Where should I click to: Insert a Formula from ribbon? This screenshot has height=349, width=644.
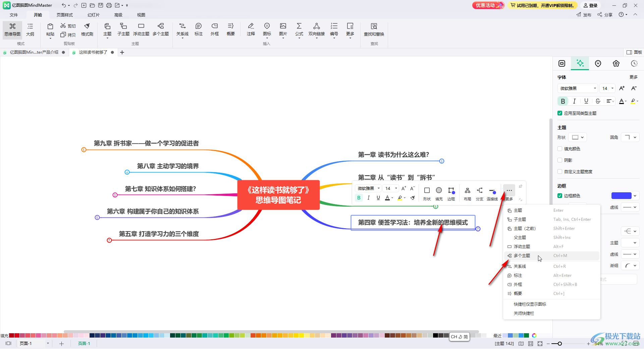299,30
